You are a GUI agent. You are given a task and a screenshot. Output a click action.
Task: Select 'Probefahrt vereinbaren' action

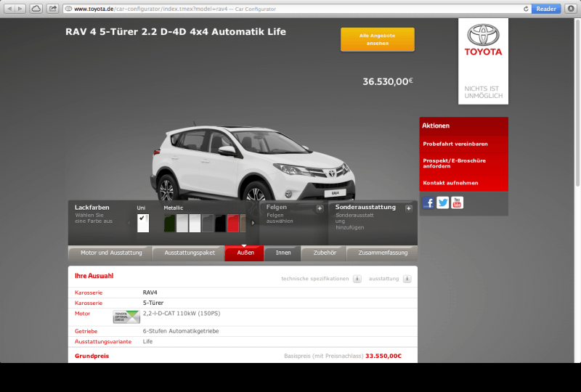tap(455, 144)
